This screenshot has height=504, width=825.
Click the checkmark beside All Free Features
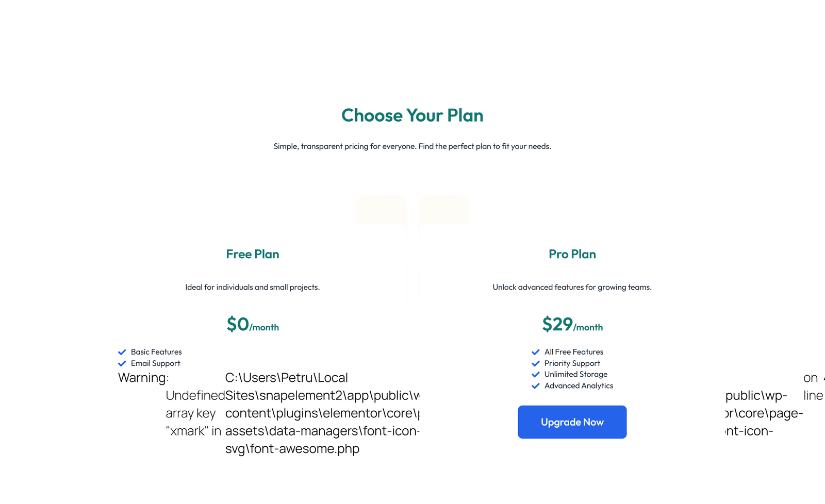click(536, 352)
